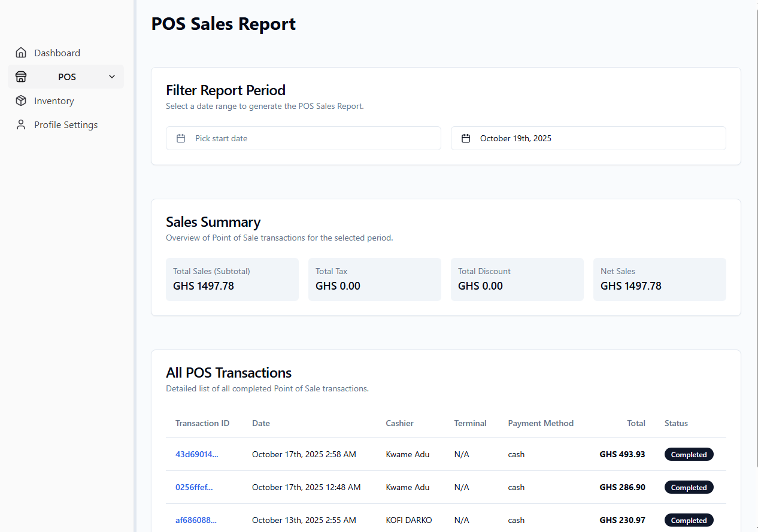Collapse the POS submenu chevron
The height and width of the screenshot is (532, 758).
[111, 77]
